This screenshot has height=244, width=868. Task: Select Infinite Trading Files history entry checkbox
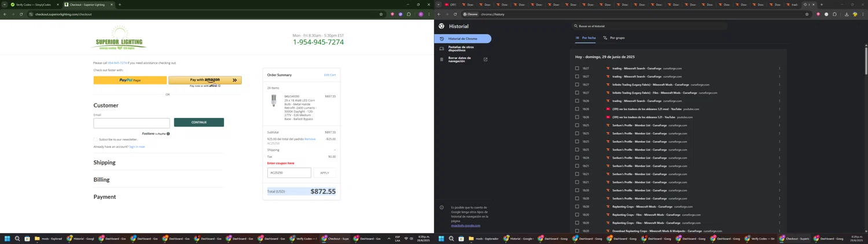tap(577, 93)
